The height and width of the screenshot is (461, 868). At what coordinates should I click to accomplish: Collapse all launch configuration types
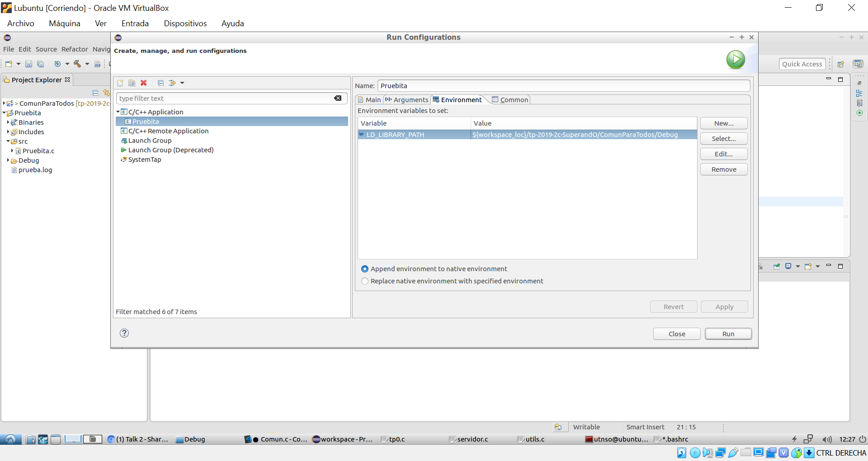pyautogui.click(x=160, y=83)
